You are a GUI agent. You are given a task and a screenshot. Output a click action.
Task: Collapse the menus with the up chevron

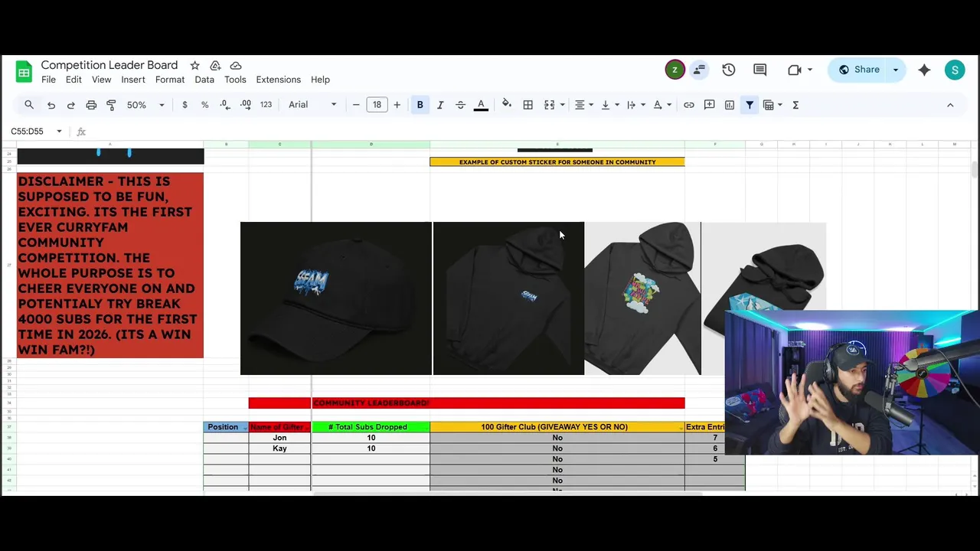[x=950, y=105]
